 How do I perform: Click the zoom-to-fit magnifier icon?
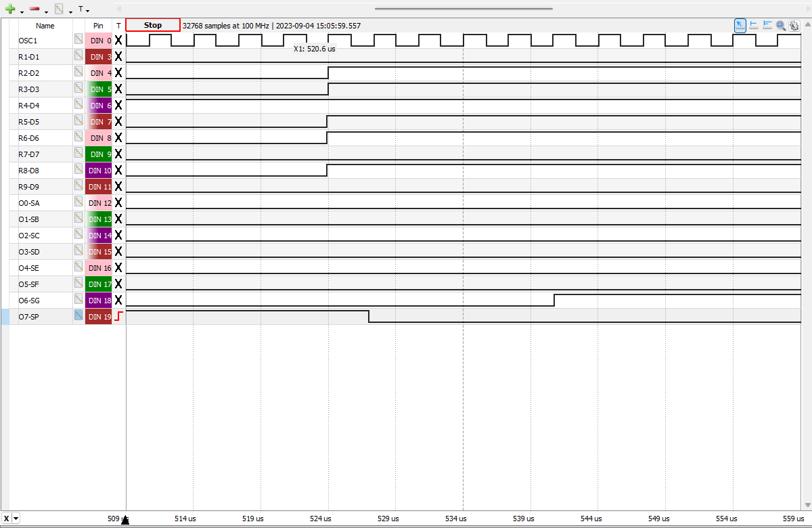coord(781,25)
